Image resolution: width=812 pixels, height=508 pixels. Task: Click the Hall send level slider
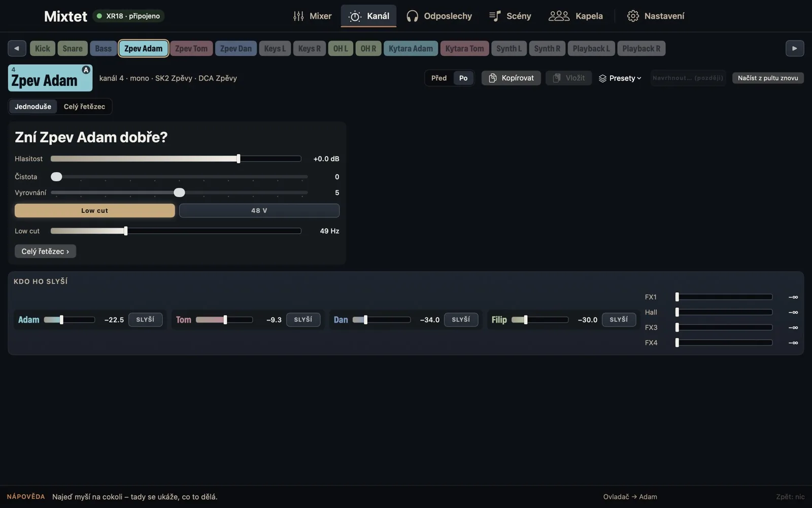724,312
